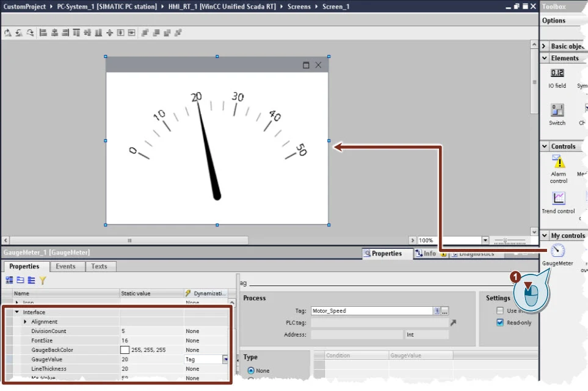The width and height of the screenshot is (588, 391).
Task: Click the maximize icon on the gauge window
Action: click(x=306, y=65)
